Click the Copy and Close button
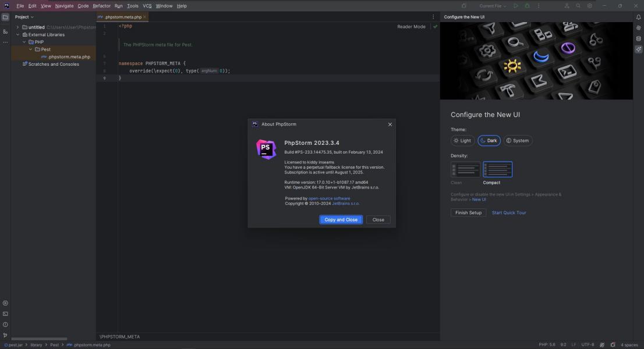The height and width of the screenshot is (349, 644). [x=341, y=220]
